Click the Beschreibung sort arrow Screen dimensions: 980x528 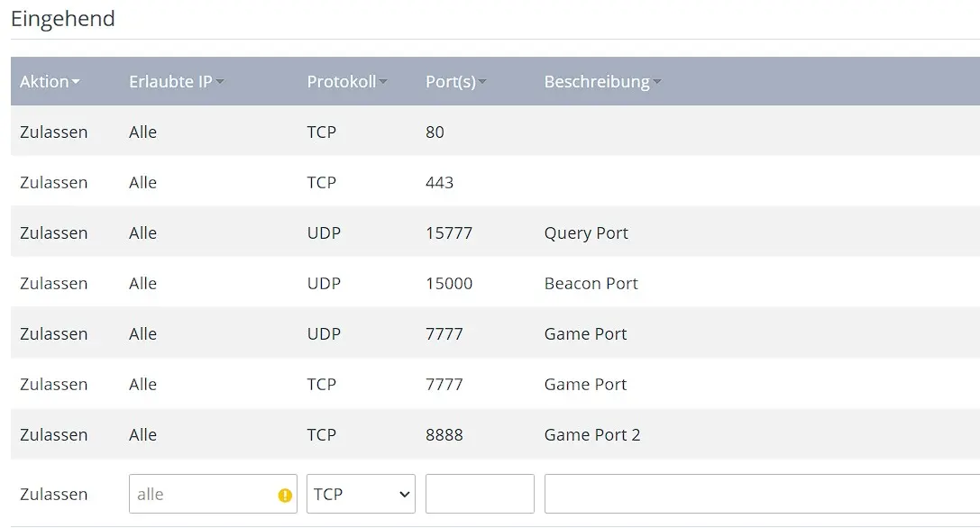[658, 81]
